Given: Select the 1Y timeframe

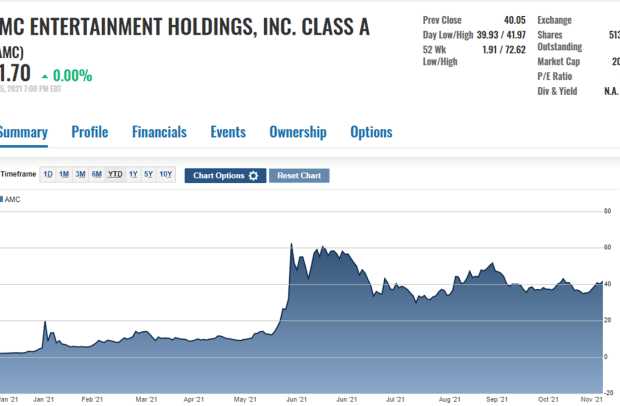Looking at the screenshot, I should point(133,174).
